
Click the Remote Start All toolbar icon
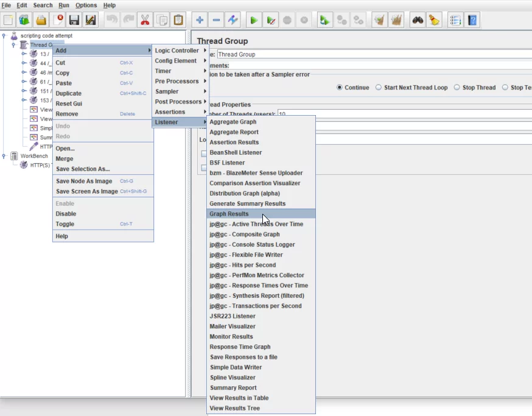(324, 20)
